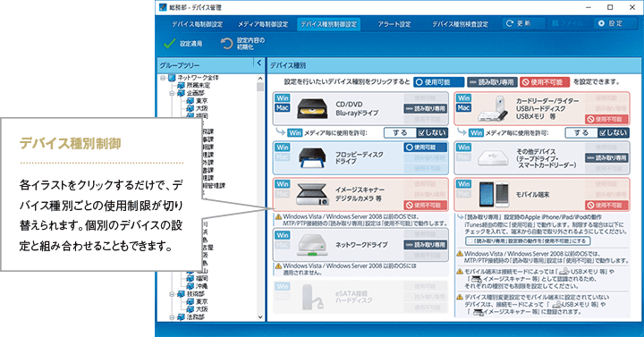
Task: Click the greyed ファイル button
Action: tap(569, 23)
